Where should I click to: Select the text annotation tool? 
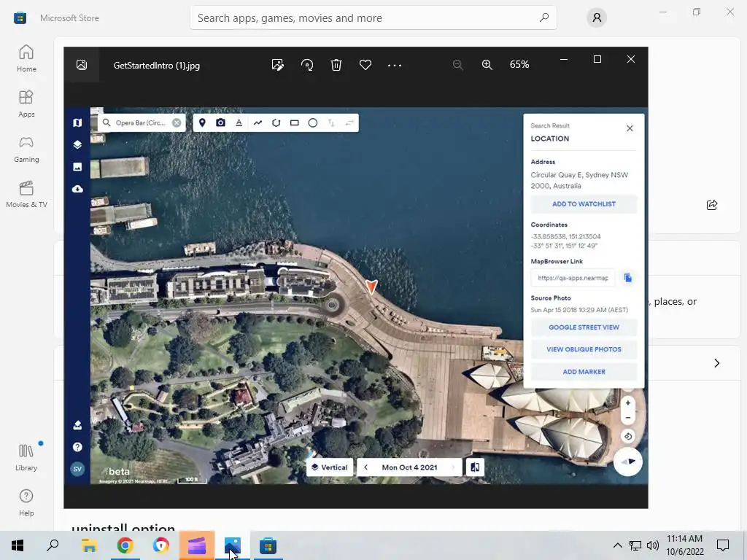coord(239,122)
